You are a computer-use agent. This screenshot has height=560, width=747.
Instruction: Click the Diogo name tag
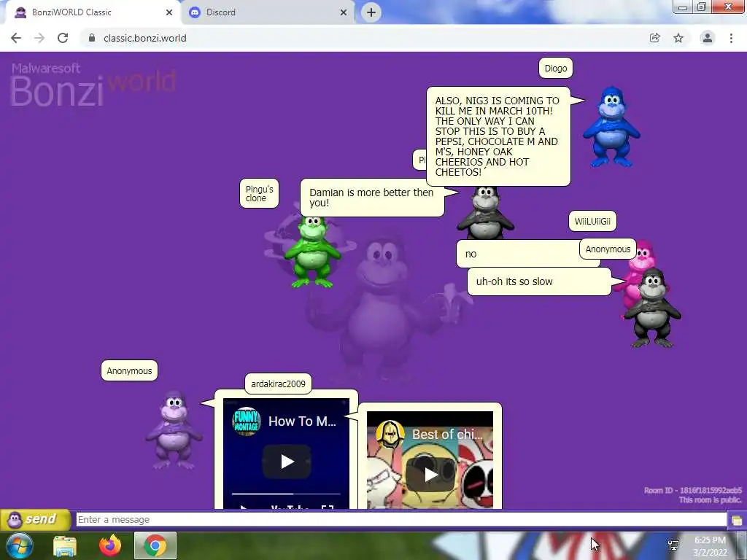[x=556, y=68]
